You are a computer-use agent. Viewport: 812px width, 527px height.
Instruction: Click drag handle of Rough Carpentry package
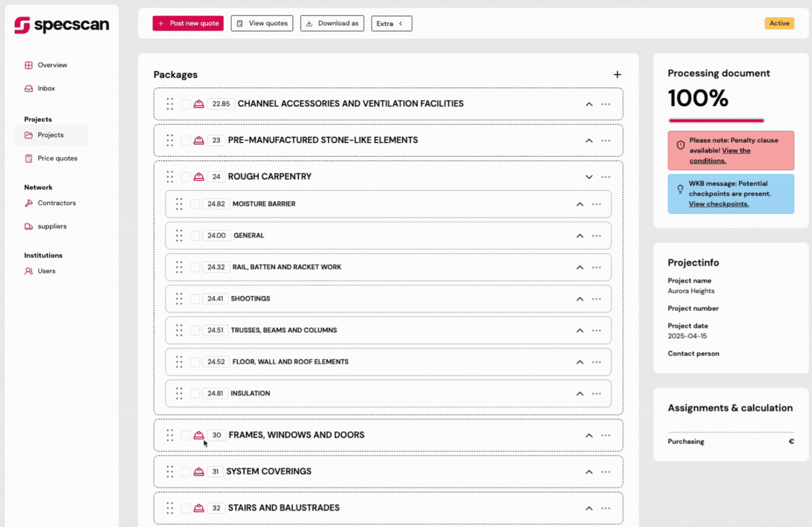click(x=170, y=177)
